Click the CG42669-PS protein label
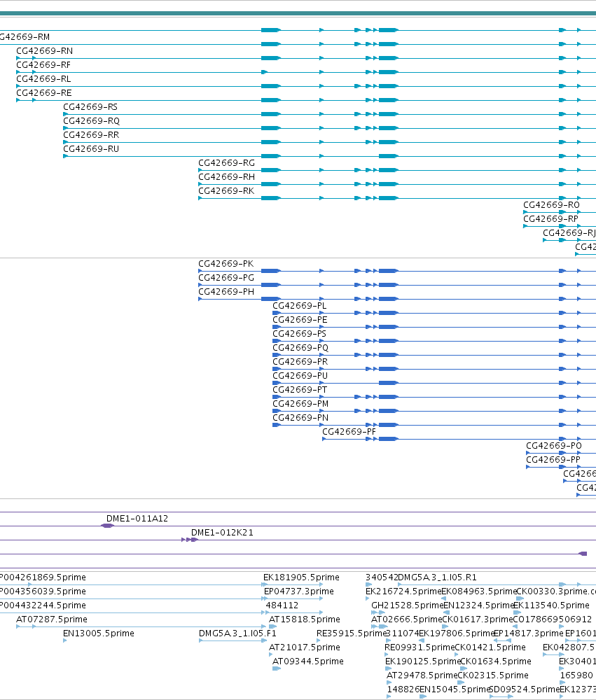 pyautogui.click(x=299, y=334)
